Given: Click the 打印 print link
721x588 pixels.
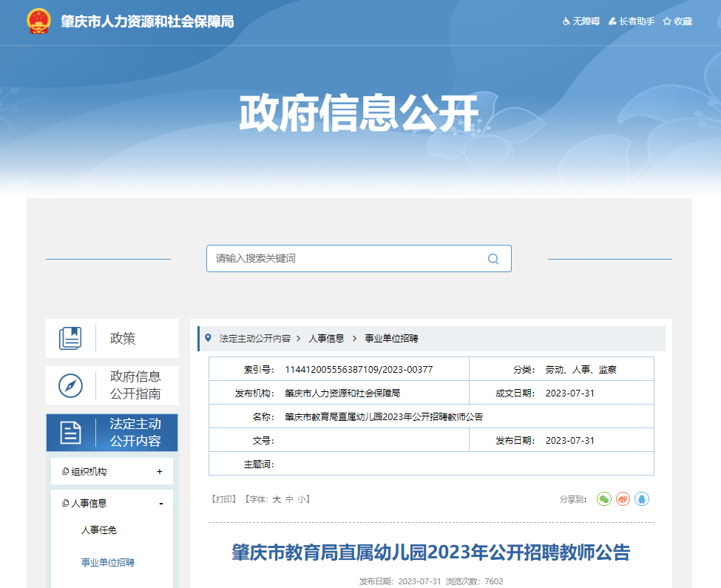Looking at the screenshot, I should [x=224, y=499].
